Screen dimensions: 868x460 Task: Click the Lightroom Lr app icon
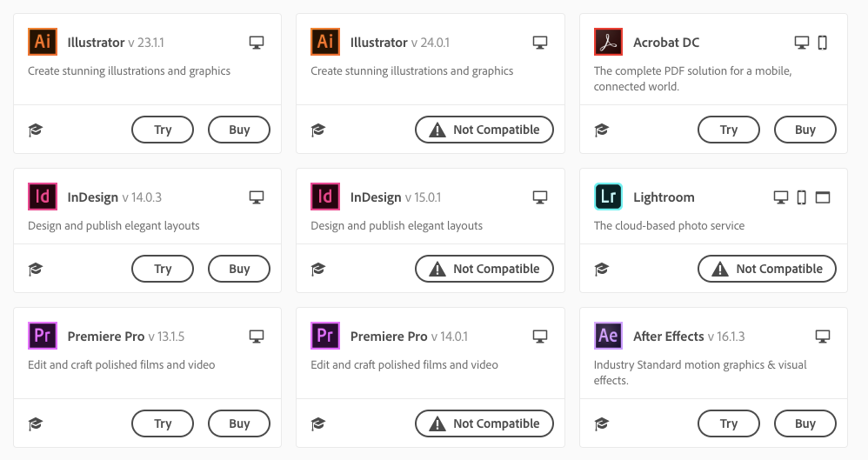(608, 197)
